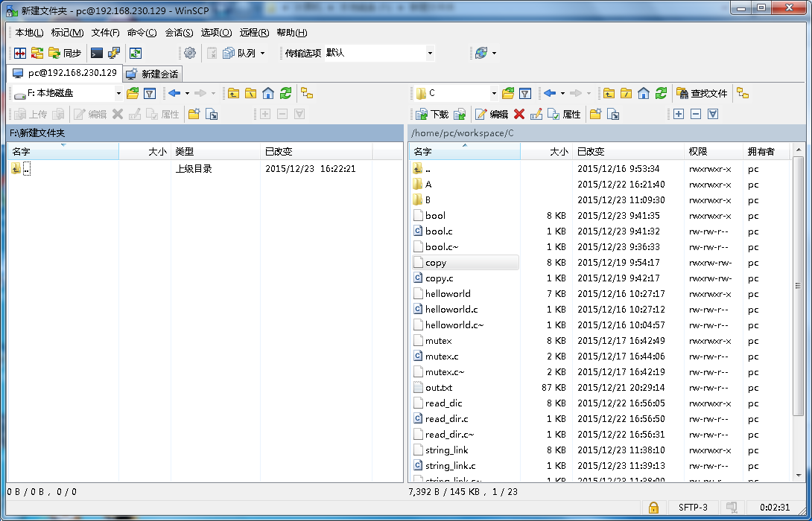This screenshot has width=812, height=521.
Task: Open the 命令(C) menu
Action: pos(142,33)
